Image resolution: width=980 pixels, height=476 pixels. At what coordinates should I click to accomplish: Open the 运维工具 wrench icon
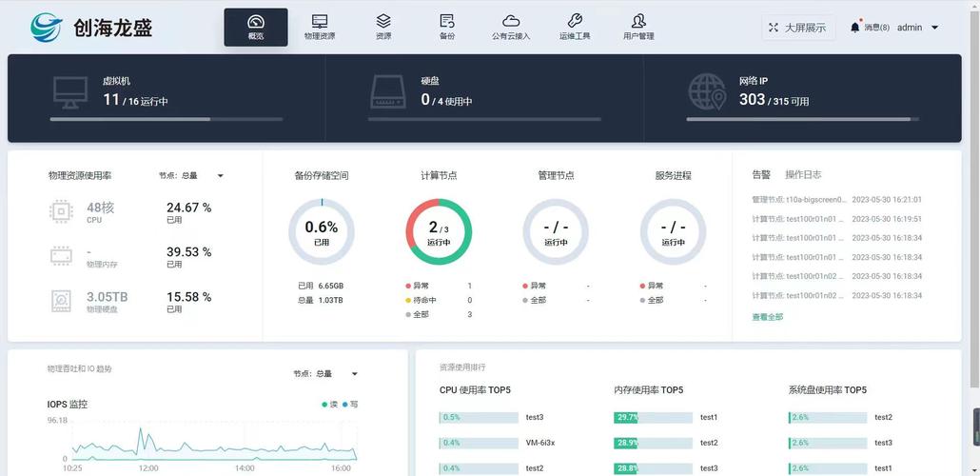click(x=575, y=22)
